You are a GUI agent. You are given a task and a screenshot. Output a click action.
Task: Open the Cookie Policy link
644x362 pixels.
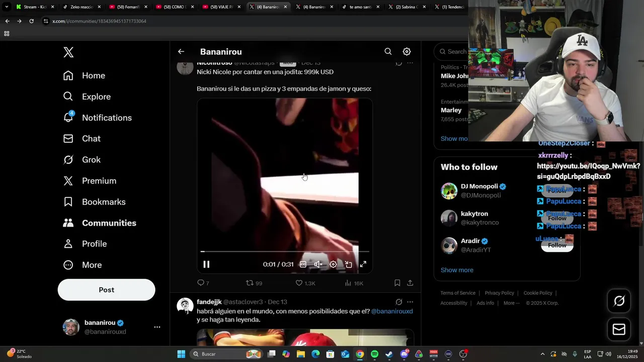coord(538,293)
